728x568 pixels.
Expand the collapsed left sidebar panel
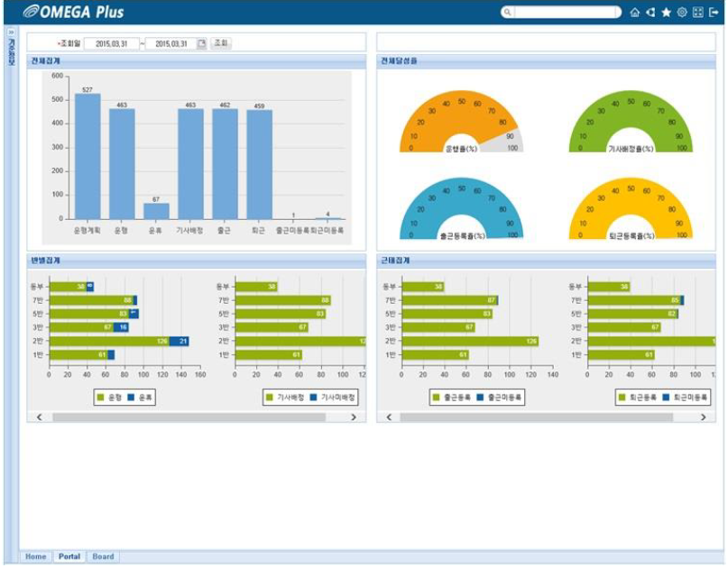11,32
